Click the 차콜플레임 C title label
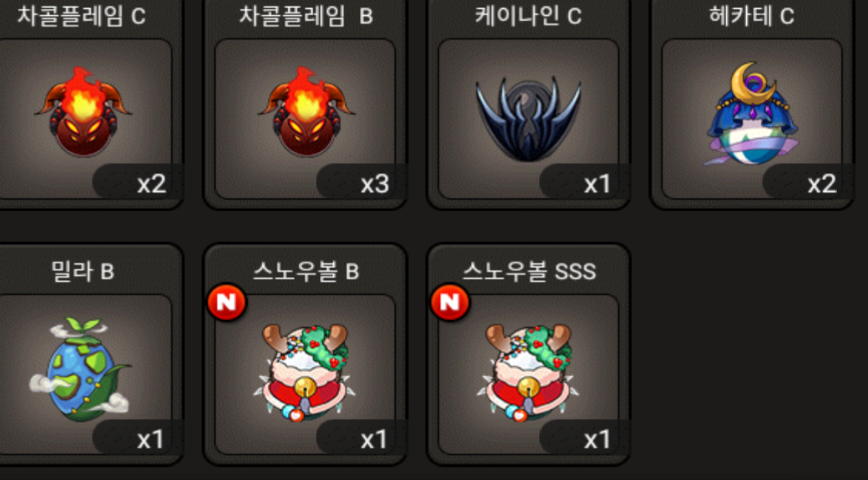This screenshot has height=480, width=868. [81, 15]
